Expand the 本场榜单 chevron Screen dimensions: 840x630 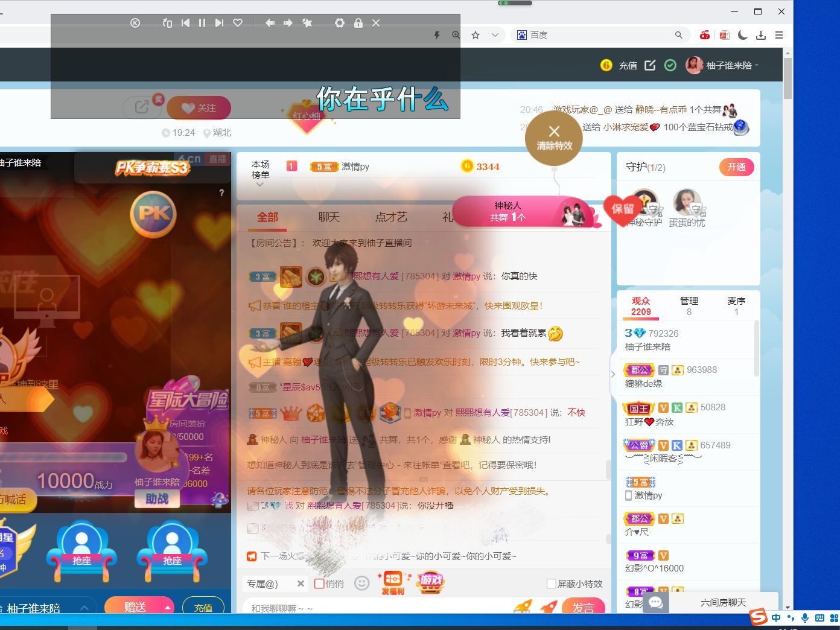pos(260,185)
